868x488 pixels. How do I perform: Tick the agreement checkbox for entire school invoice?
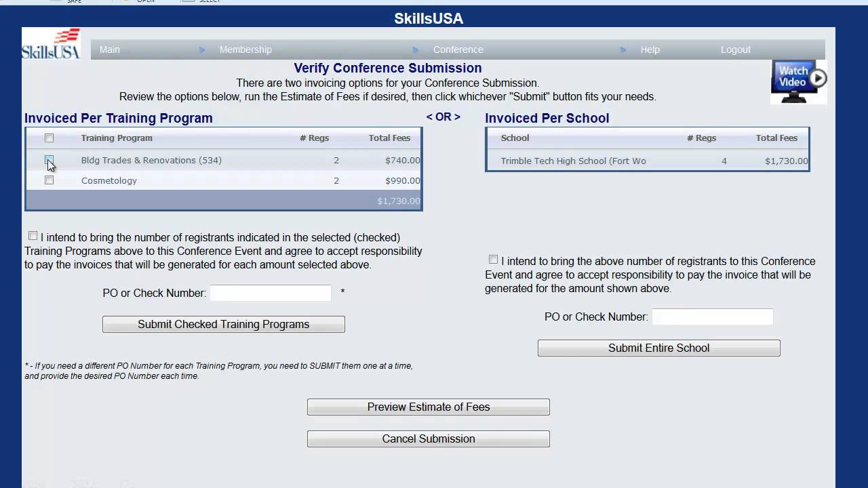pos(493,260)
